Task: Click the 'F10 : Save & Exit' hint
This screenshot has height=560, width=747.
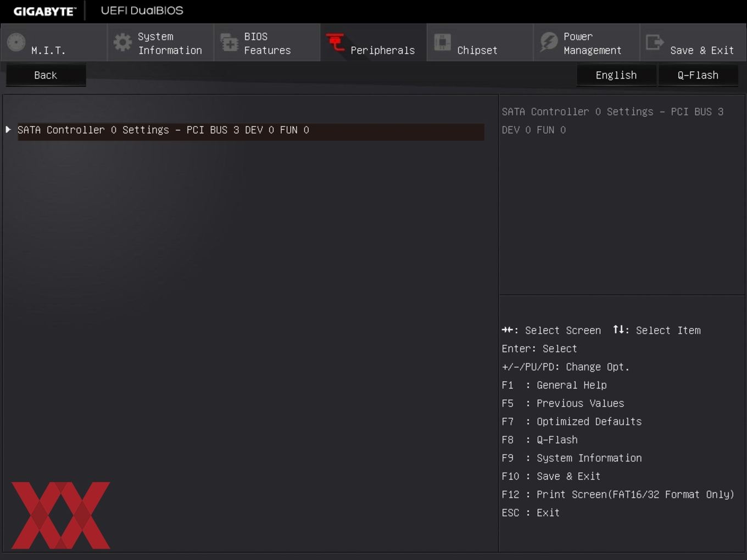Action: click(x=551, y=476)
